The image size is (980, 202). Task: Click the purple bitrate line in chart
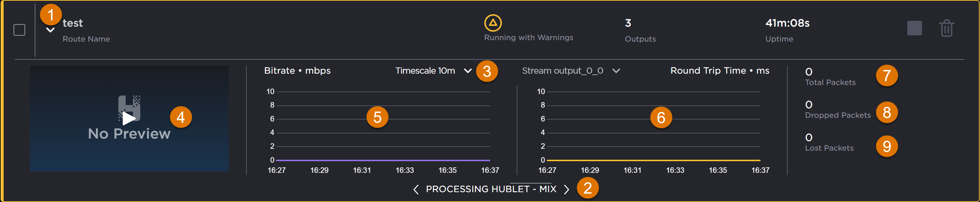pos(383,160)
